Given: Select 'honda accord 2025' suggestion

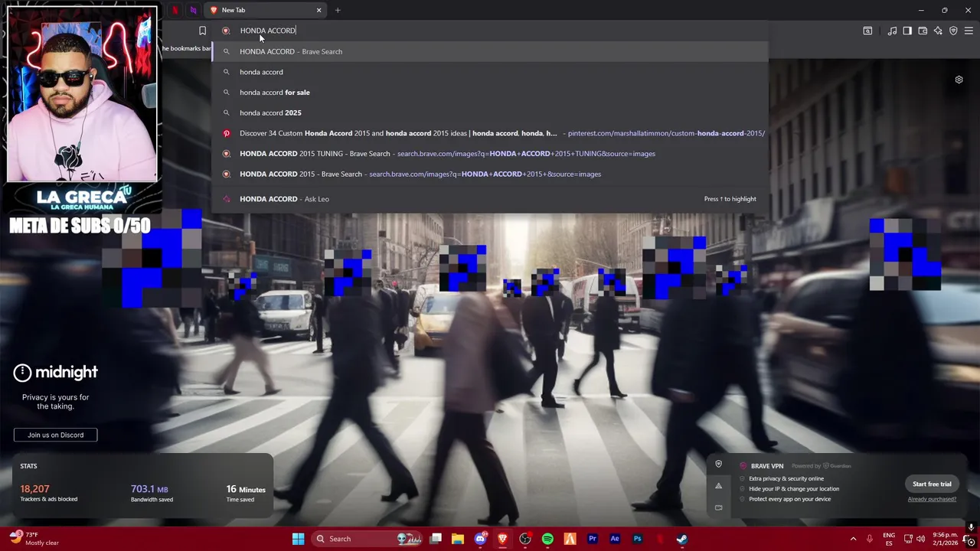Looking at the screenshot, I should 490,112.
